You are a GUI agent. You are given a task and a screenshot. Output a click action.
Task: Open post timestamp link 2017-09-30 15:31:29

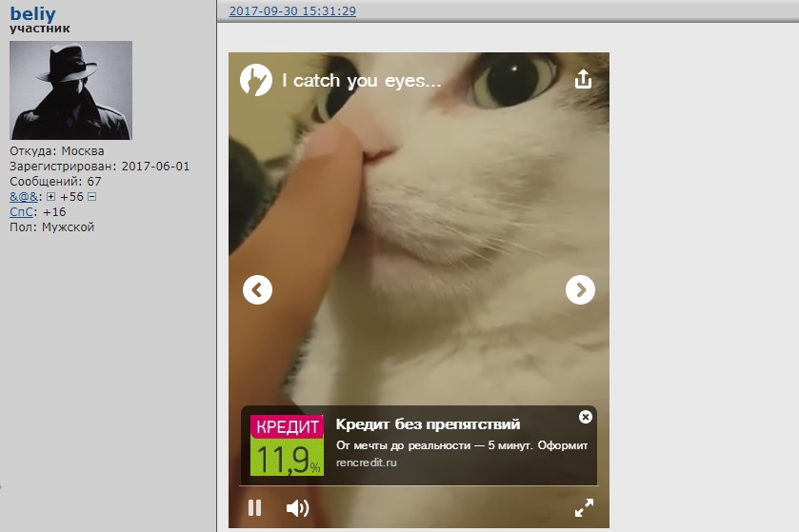292,10
